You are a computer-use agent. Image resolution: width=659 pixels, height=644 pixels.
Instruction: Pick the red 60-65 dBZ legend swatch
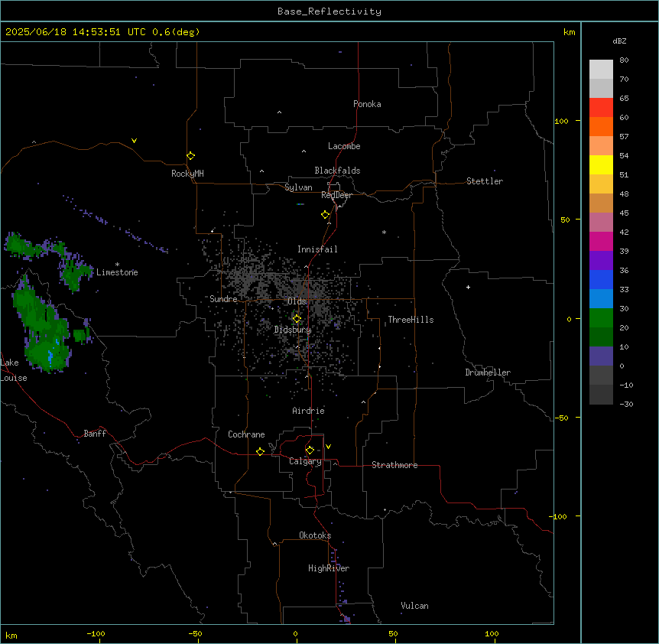point(601,107)
